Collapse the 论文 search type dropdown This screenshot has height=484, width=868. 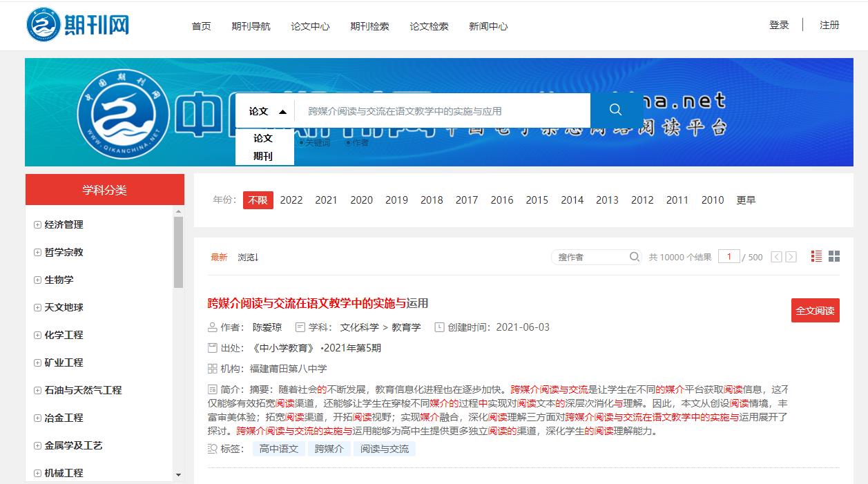[267, 111]
